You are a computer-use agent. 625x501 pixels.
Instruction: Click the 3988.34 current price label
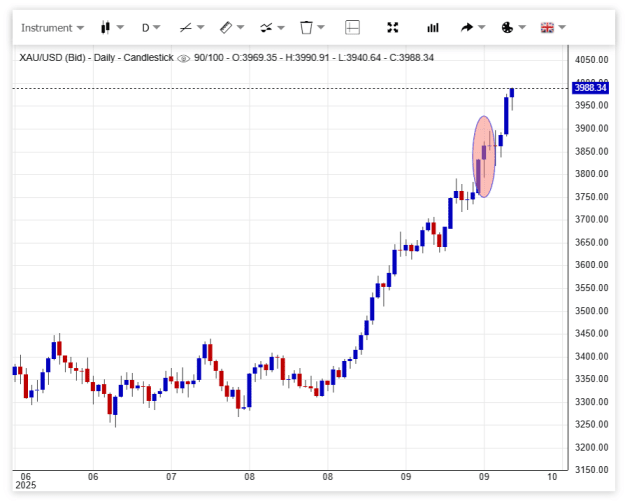coord(590,88)
